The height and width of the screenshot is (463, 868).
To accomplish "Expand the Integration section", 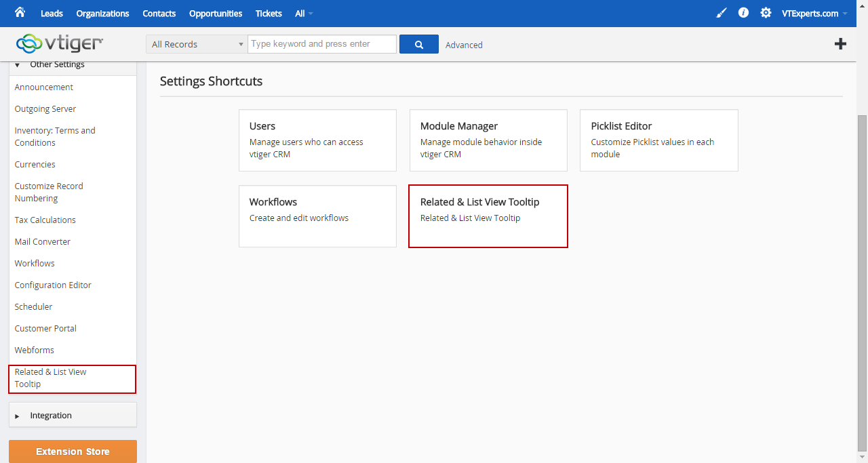I will pyautogui.click(x=73, y=416).
